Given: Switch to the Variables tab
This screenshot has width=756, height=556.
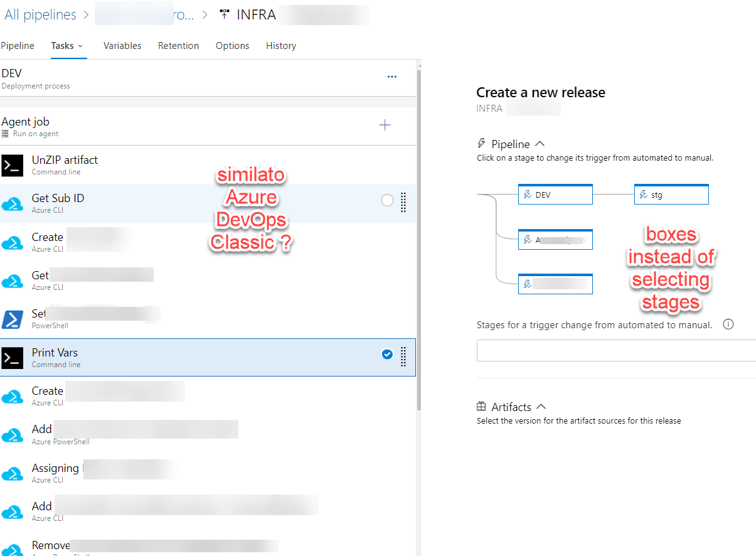Looking at the screenshot, I should click(x=122, y=46).
